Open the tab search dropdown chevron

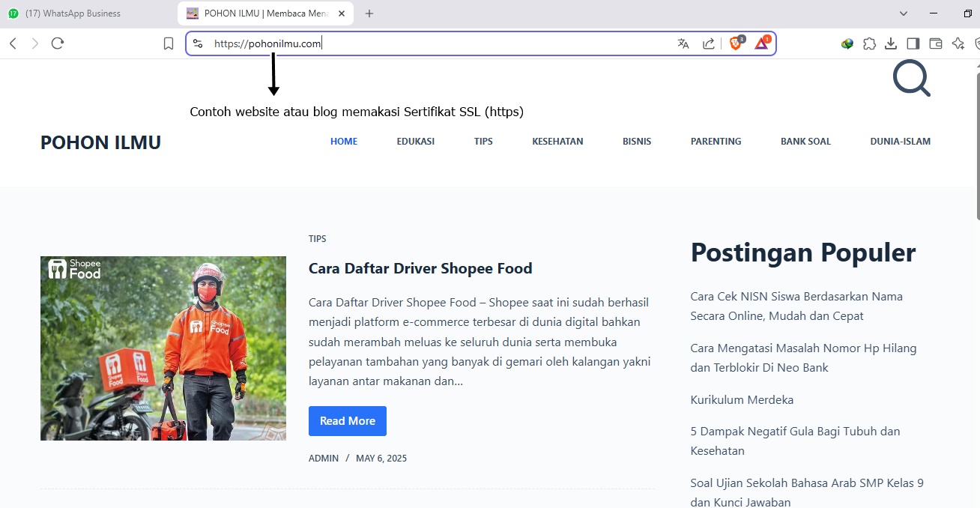pyautogui.click(x=904, y=13)
